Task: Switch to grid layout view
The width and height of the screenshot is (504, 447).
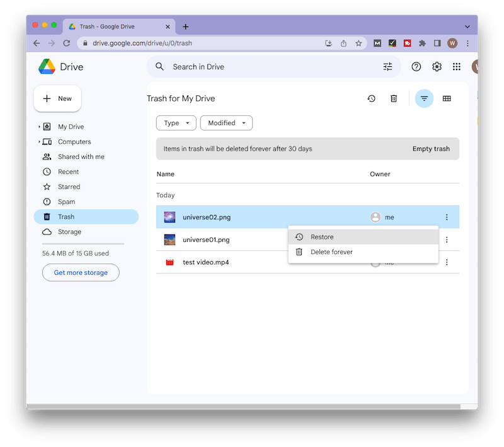Action: [x=447, y=98]
